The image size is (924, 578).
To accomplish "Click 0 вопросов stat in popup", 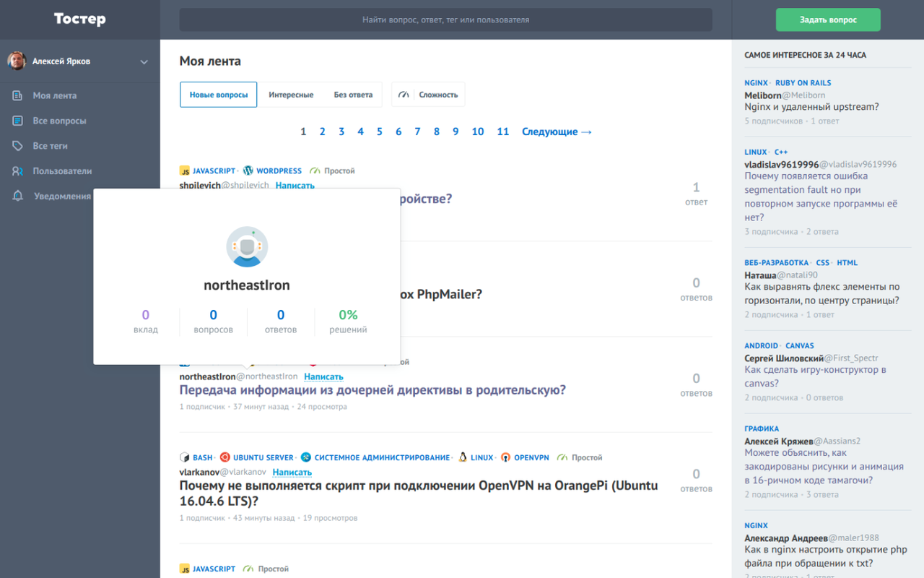I will click(x=214, y=322).
